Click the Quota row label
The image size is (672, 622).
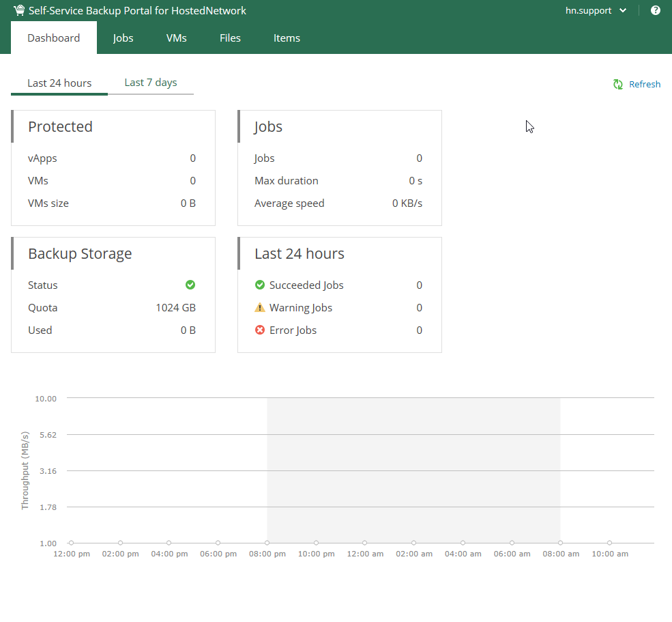[42, 308]
